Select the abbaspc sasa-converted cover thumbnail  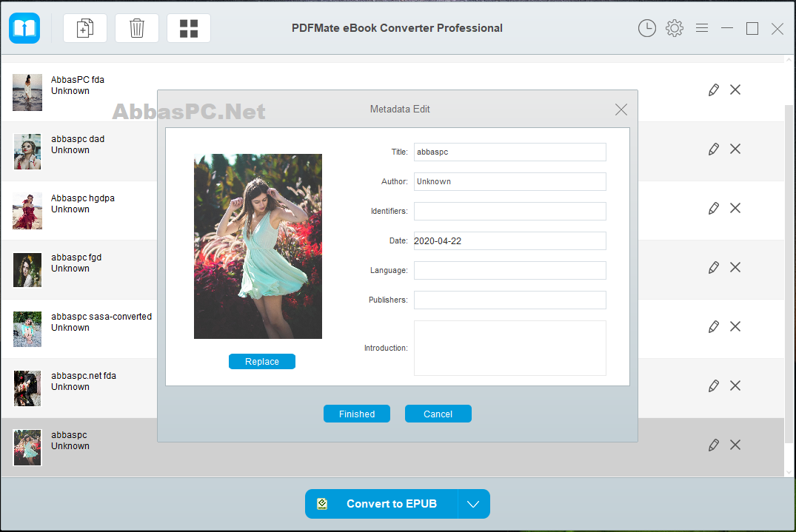coord(27,329)
